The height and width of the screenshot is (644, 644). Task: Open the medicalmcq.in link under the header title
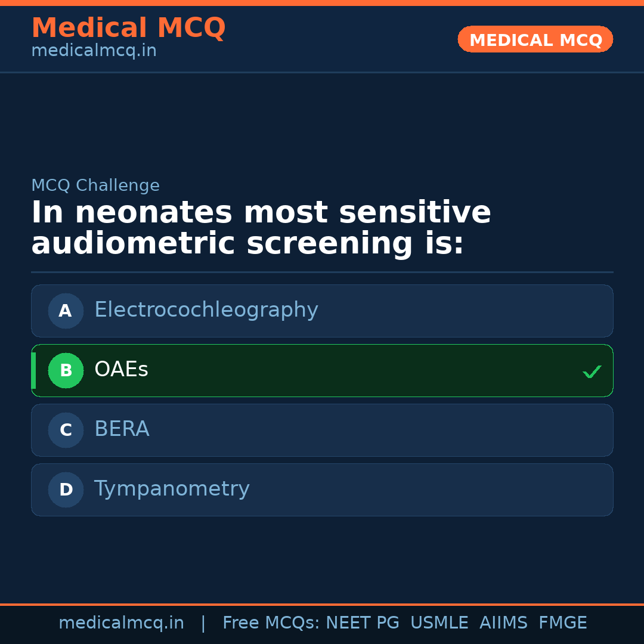click(94, 51)
